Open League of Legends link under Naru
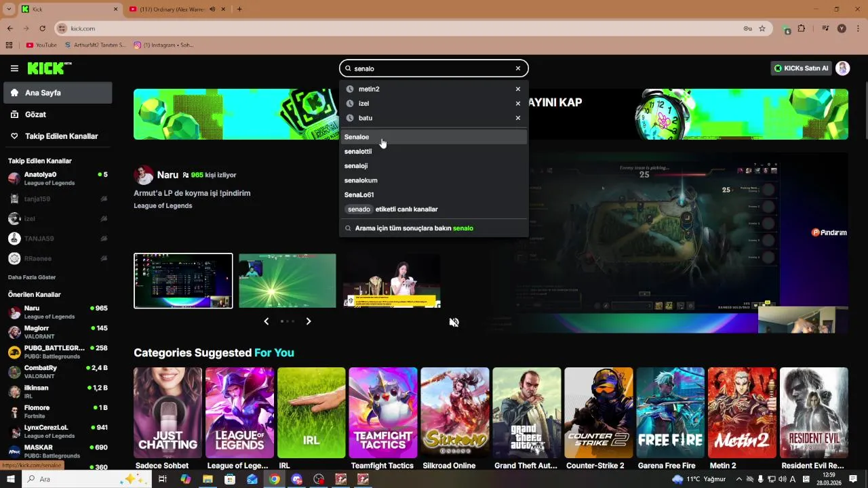The image size is (868, 488). (163, 206)
